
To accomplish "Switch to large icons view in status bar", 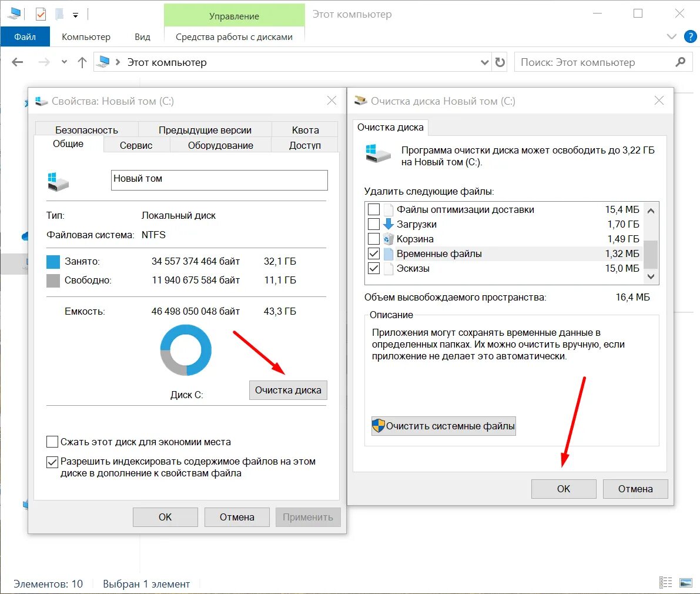I will pos(686,582).
